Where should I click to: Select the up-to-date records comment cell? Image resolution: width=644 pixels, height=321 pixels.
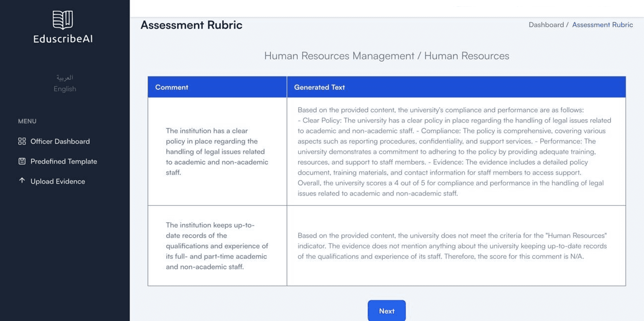pos(217,246)
